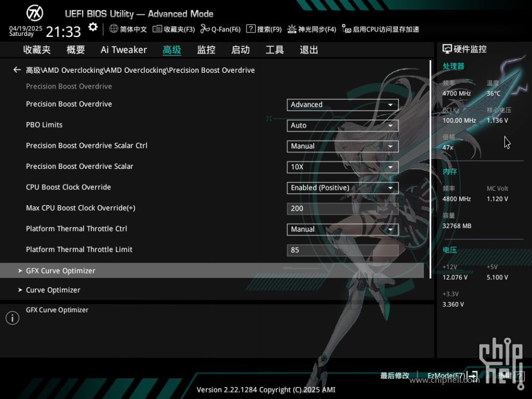The width and height of the screenshot is (532, 399).
Task: Expand the GFX Curve Optimizer submenu
Action: [x=212, y=270]
